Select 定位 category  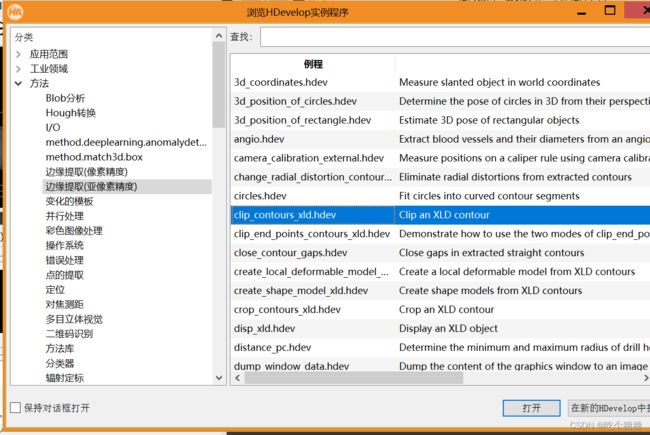pos(55,290)
